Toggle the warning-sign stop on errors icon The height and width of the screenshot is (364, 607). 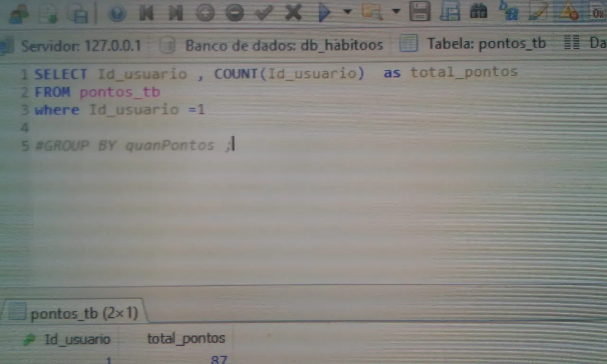(569, 11)
